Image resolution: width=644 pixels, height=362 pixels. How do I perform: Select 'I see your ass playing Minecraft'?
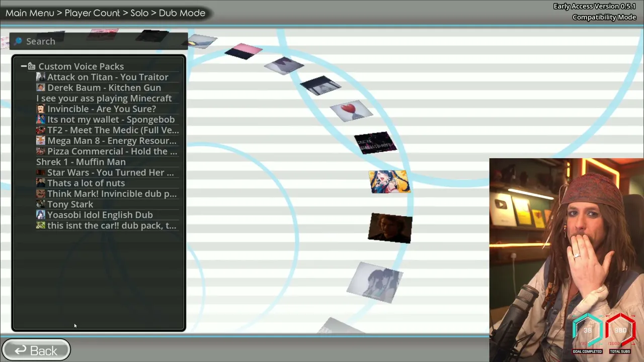click(x=104, y=98)
